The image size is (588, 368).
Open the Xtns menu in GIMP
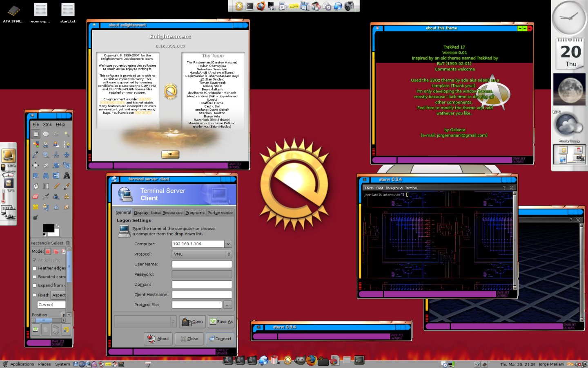pyautogui.click(x=47, y=124)
